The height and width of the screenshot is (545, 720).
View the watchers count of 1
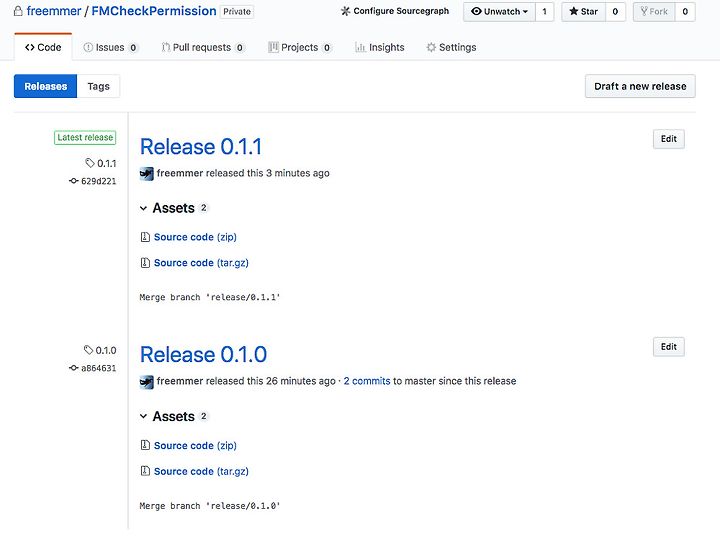tap(545, 11)
